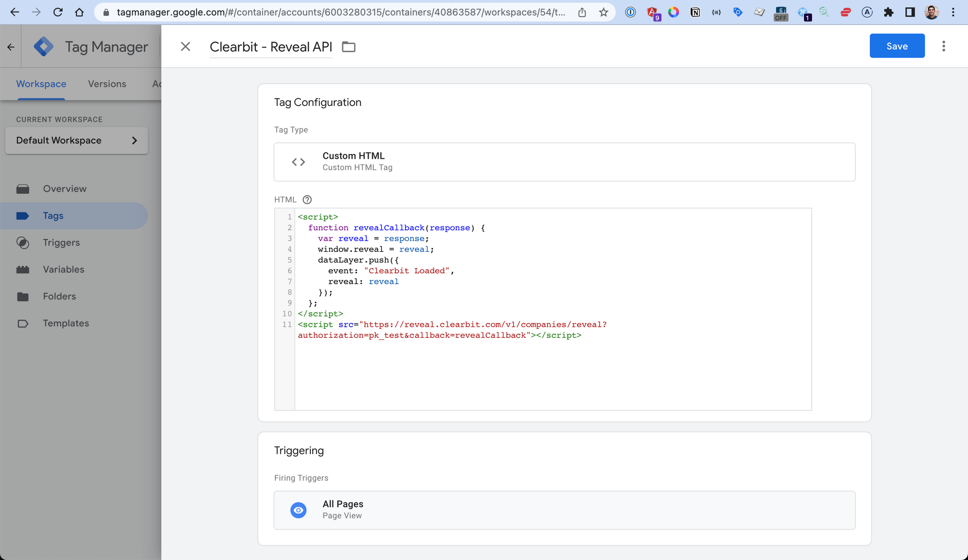Switch to the Versions tab
This screenshot has width=968, height=560.
tap(107, 84)
